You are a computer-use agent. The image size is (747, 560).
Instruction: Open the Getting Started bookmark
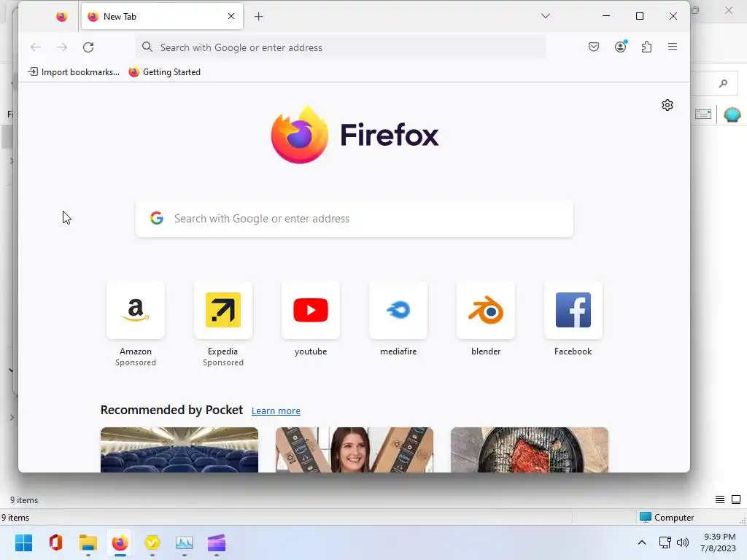tap(165, 72)
